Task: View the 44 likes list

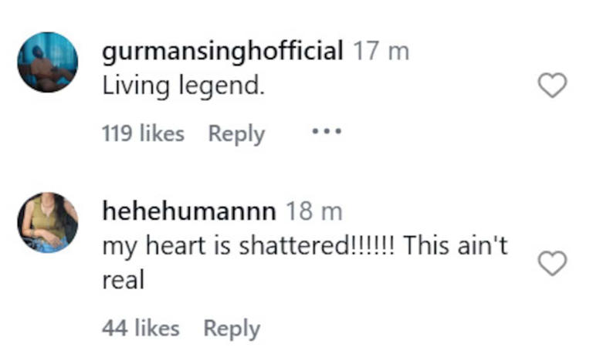Action: point(141,329)
